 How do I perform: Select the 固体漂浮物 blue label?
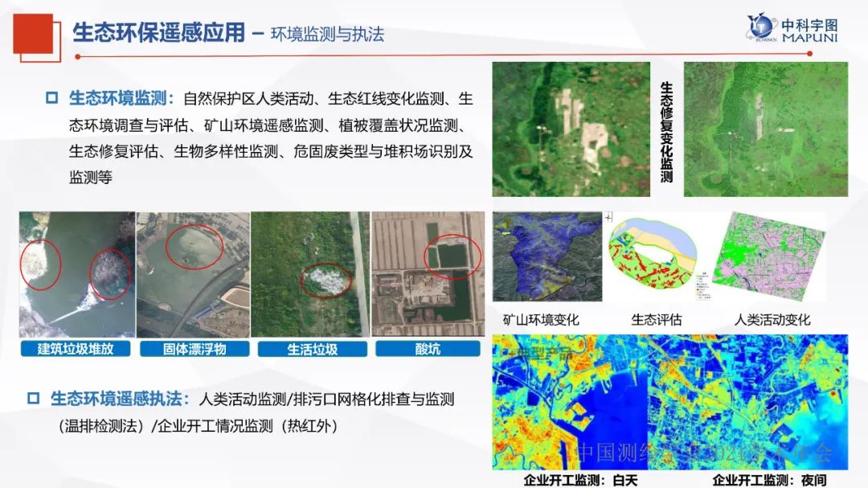coord(194,349)
